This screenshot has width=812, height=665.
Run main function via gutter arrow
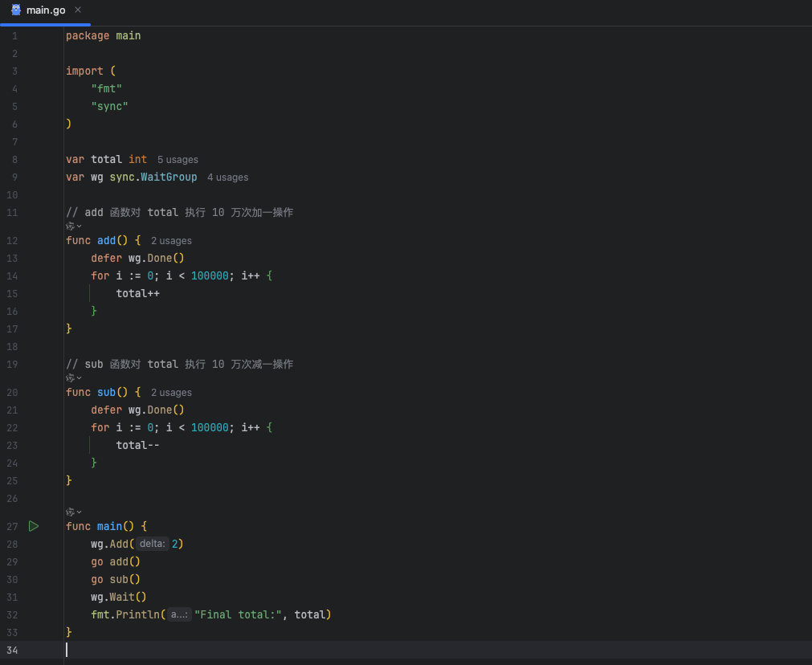[x=34, y=526]
